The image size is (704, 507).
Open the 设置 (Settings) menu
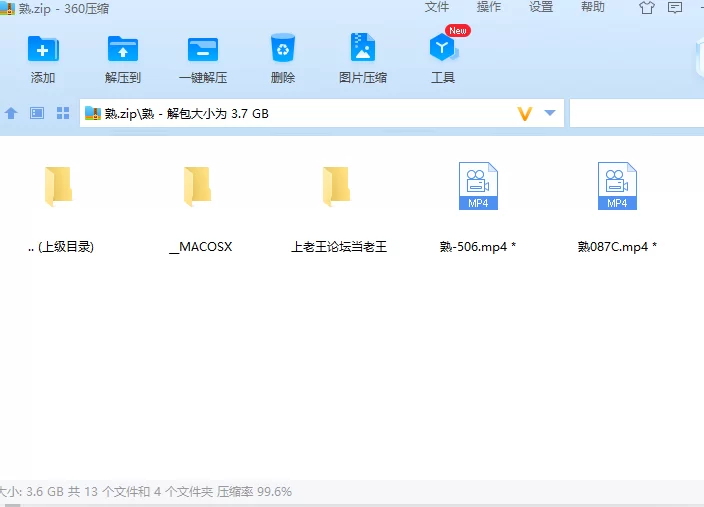point(541,7)
